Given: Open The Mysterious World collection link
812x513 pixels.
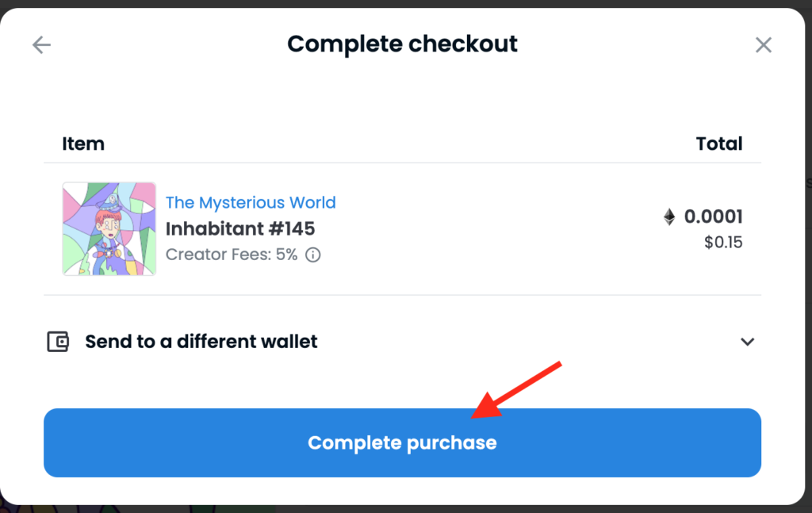Looking at the screenshot, I should pyautogui.click(x=251, y=202).
